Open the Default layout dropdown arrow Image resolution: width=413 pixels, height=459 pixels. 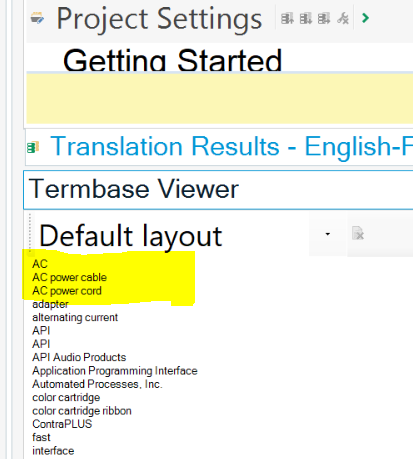pos(328,234)
